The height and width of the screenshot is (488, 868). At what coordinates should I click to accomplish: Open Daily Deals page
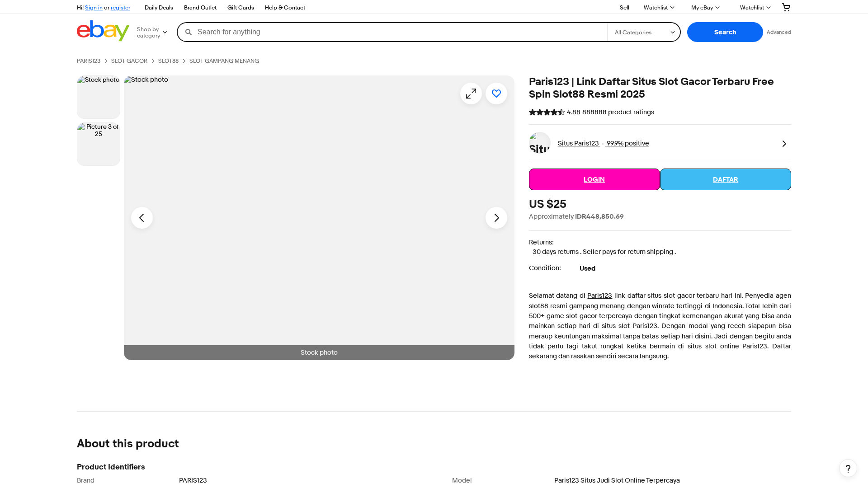159,8
